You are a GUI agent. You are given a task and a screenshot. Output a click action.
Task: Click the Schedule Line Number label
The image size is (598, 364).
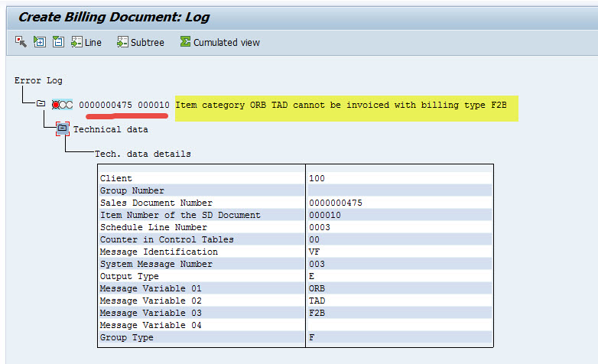tap(153, 227)
